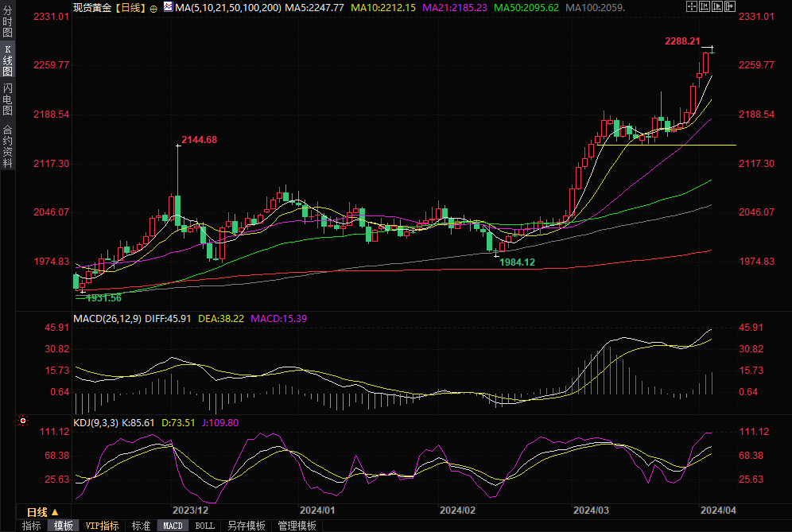Select the yellow horizontal support line
The height and width of the screenshot is (532, 792).
(668, 146)
